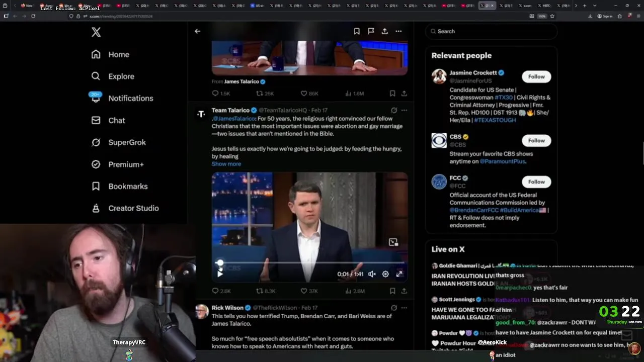
Task: Open more menu on Rick Wilson post
Action: (x=404, y=308)
